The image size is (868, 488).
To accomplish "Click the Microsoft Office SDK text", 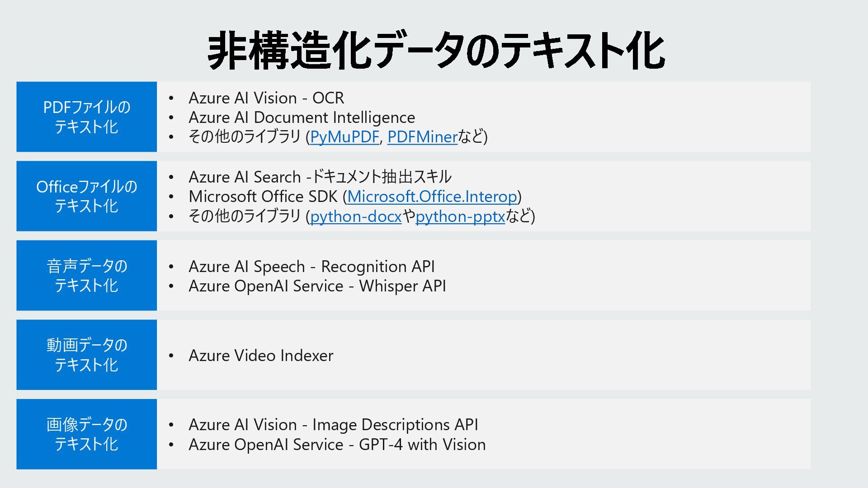I will point(263,197).
